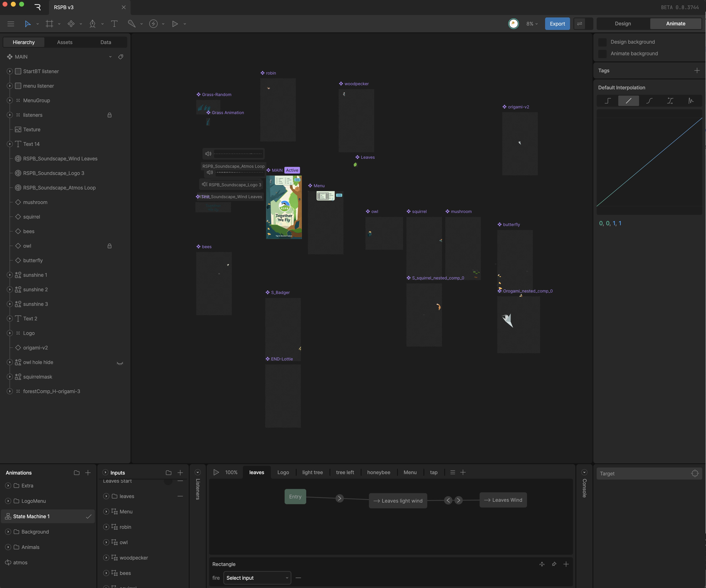Expand the MenuGroup layer
The height and width of the screenshot is (588, 706).
[x=10, y=101]
